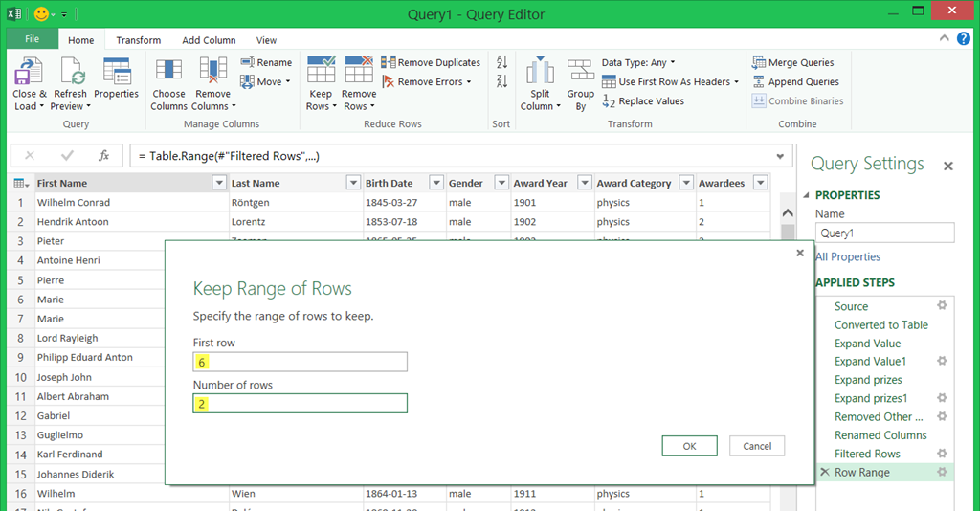Open settings gear for Source step
The height and width of the screenshot is (511, 980).
tap(942, 306)
